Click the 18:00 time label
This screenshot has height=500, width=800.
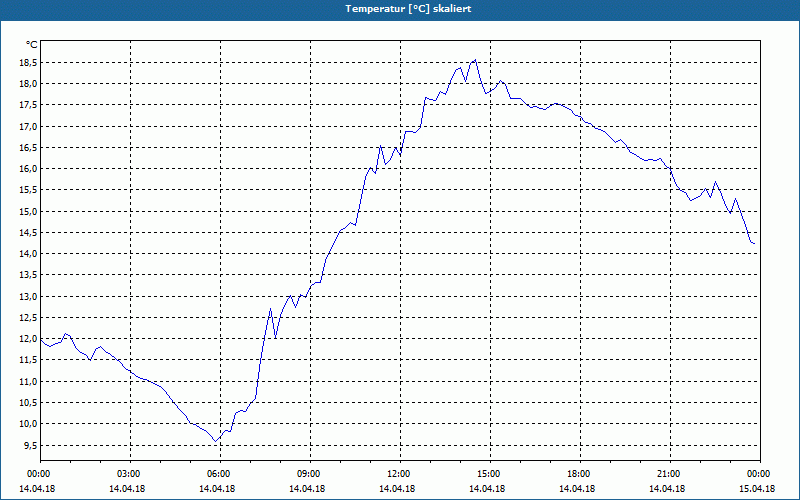tap(578, 474)
